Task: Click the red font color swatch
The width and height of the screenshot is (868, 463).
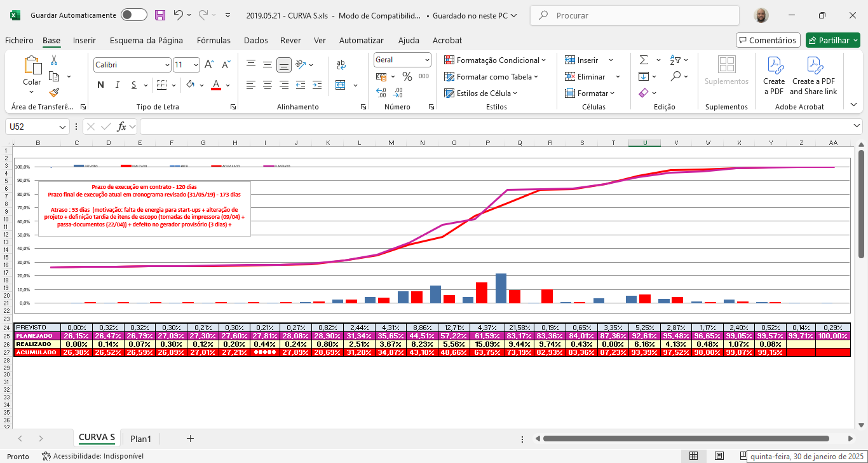Action: coord(215,85)
